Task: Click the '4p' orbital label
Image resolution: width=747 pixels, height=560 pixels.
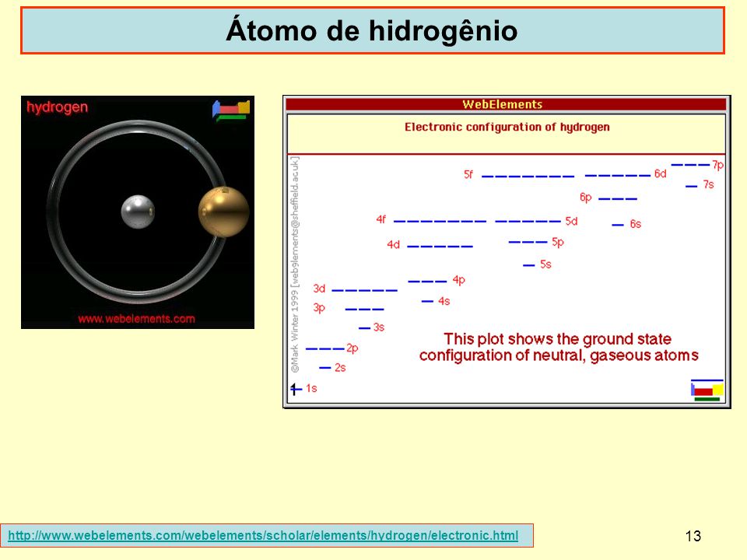Action: (459, 280)
